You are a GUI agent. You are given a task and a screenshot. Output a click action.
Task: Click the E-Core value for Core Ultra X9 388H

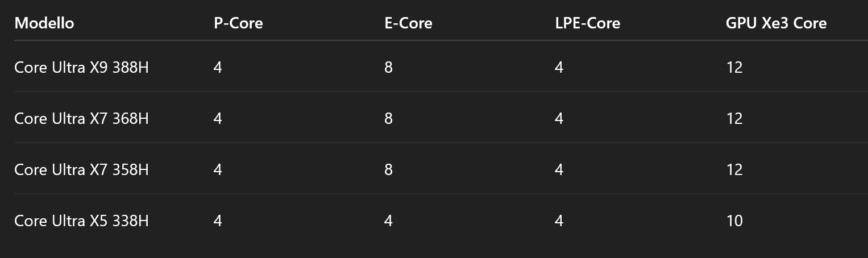[388, 68]
